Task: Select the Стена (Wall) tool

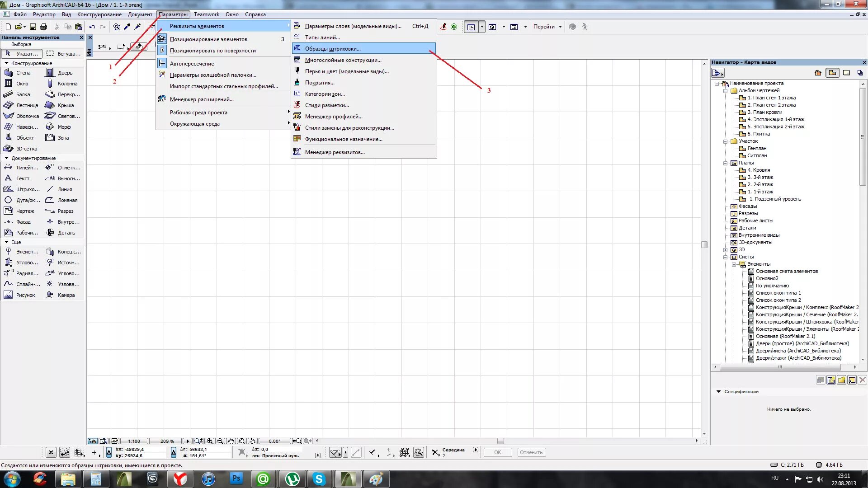Action: pos(23,72)
